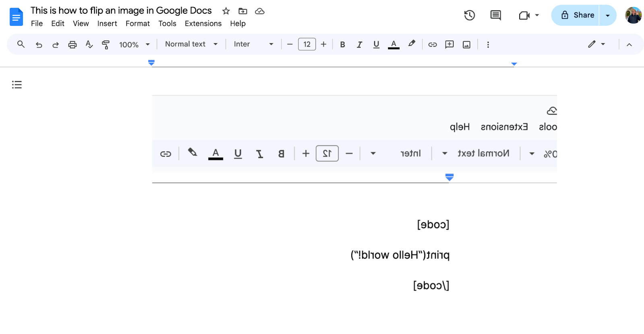Toggle bold formatting
644x334 pixels.
(343, 45)
